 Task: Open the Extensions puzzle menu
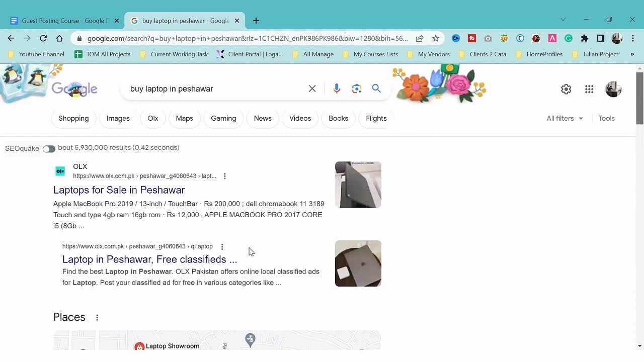click(585, 38)
